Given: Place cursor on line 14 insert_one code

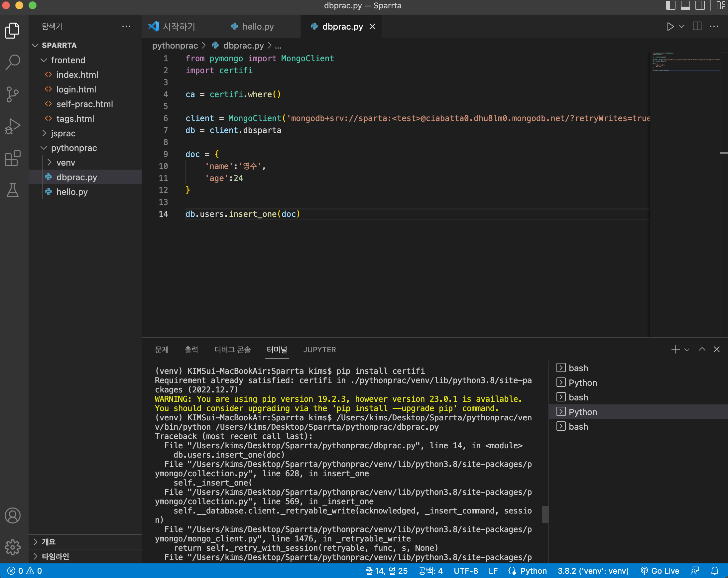Looking at the screenshot, I should click(242, 214).
